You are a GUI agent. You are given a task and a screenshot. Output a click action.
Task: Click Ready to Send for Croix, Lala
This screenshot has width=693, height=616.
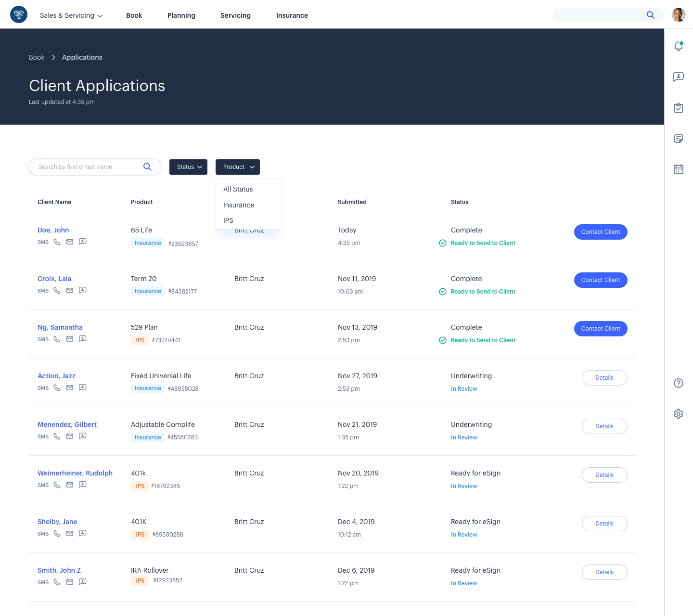pyautogui.click(x=483, y=292)
